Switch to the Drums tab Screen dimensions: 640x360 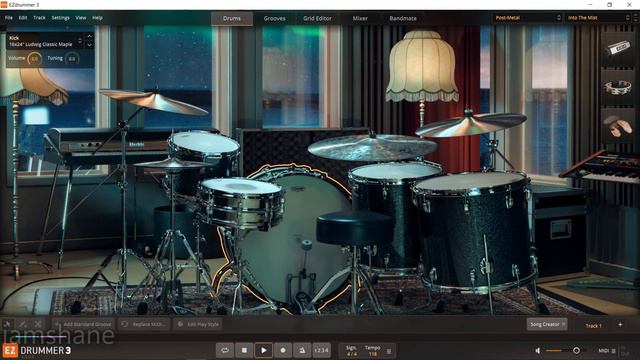click(232, 18)
